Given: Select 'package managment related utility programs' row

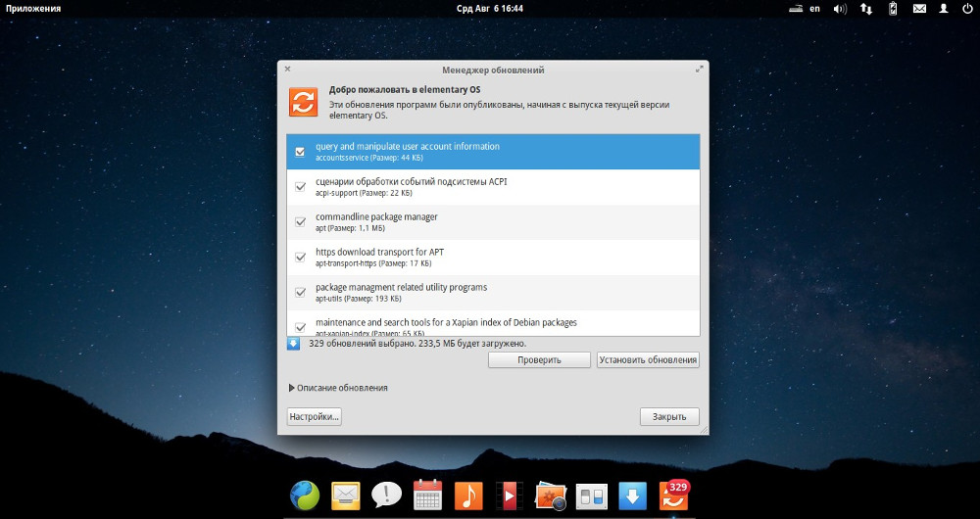Looking at the screenshot, I should pyautogui.click(x=493, y=292).
